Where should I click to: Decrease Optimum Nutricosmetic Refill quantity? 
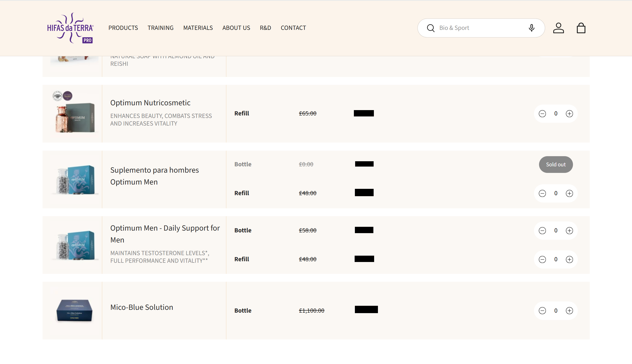(542, 114)
